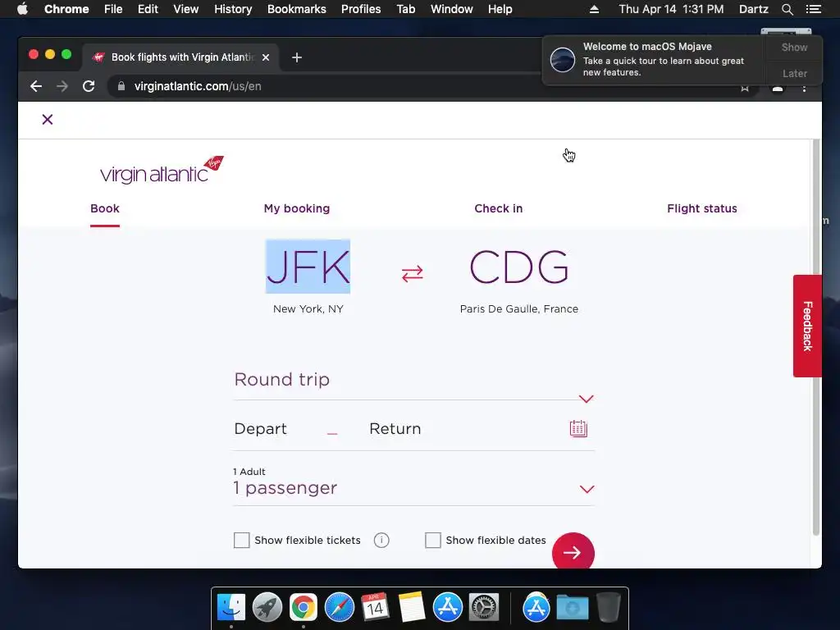The height and width of the screenshot is (630, 840).
Task: Click the page vertical scrollbar
Action: point(816,337)
